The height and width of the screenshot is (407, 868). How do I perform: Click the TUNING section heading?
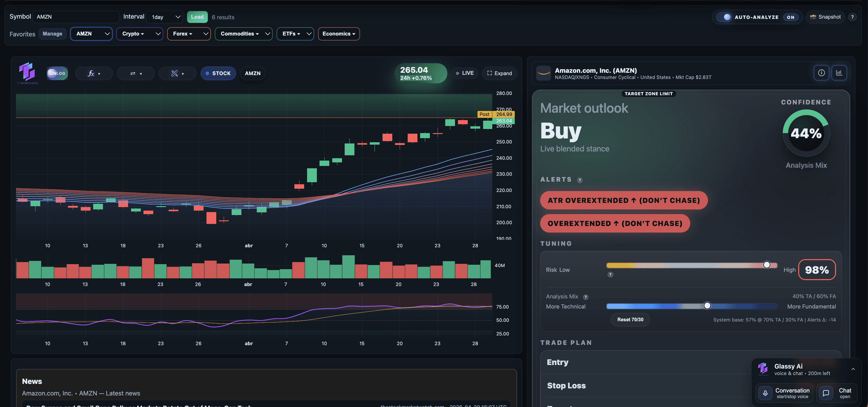556,244
